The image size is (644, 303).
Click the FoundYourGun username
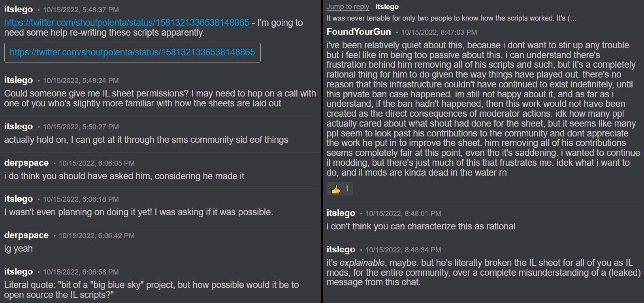(x=359, y=32)
